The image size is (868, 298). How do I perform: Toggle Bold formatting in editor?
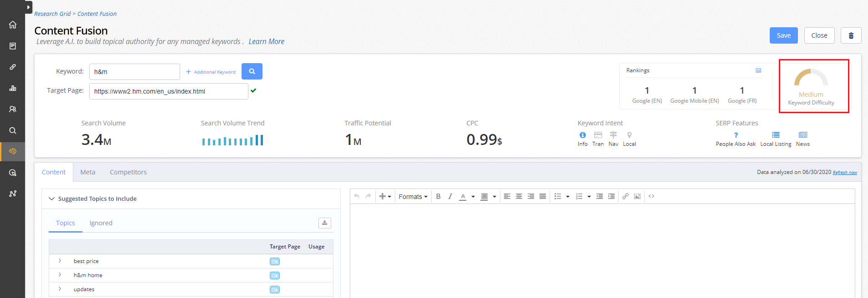click(x=438, y=196)
